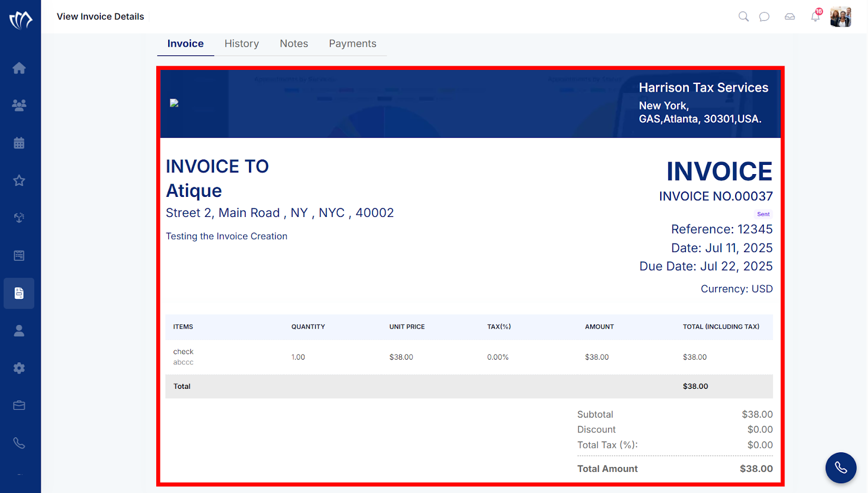Click the bold Total row label
The width and height of the screenshot is (868, 493).
(x=182, y=386)
